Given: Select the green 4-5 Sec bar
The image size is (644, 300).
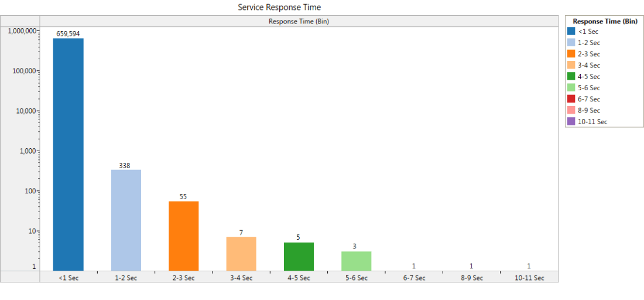Looking at the screenshot, I should (x=299, y=256).
